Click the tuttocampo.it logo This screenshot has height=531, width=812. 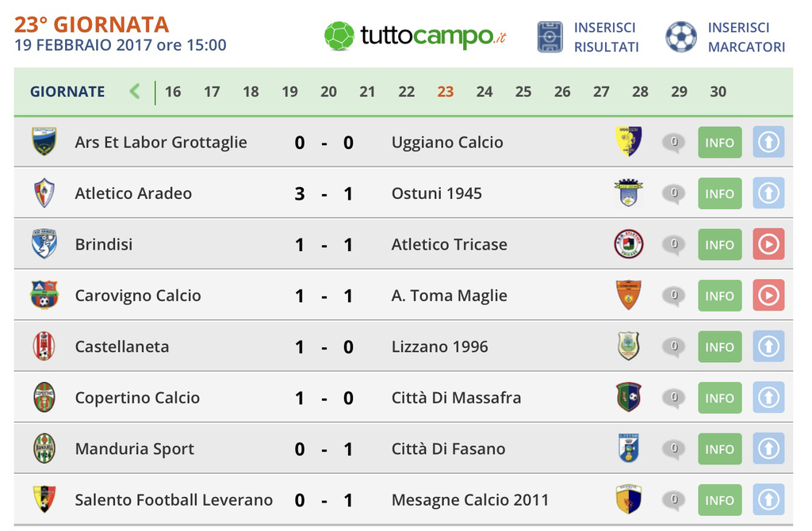[x=416, y=36]
